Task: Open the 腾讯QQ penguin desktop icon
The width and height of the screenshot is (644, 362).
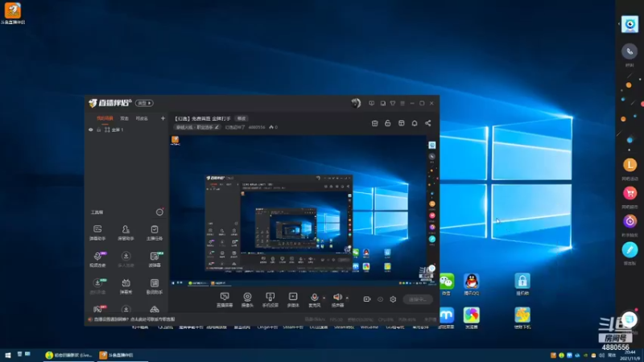Action: pos(472,284)
